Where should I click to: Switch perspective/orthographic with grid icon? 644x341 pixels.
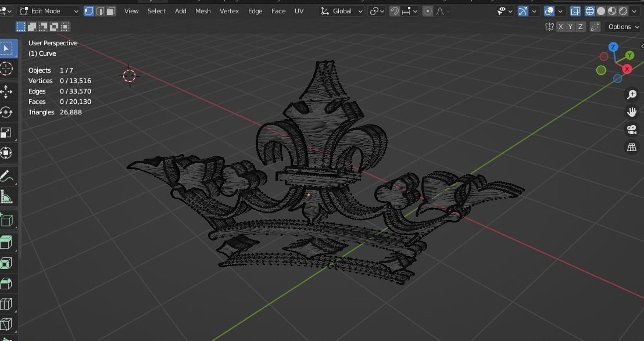[632, 147]
